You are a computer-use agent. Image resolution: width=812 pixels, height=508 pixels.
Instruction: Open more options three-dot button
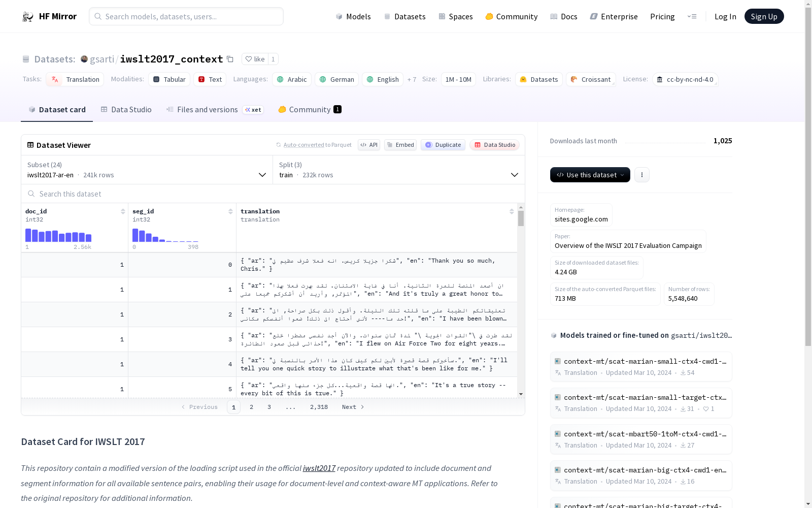[642, 175]
